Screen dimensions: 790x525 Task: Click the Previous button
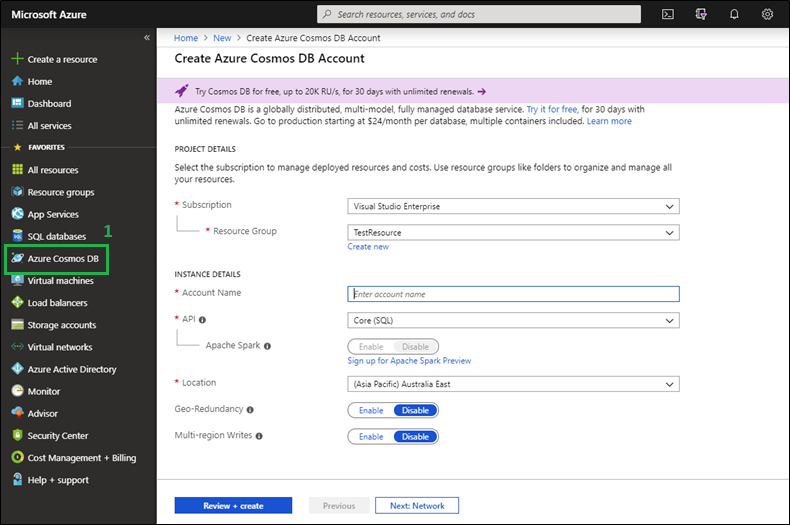(x=339, y=505)
